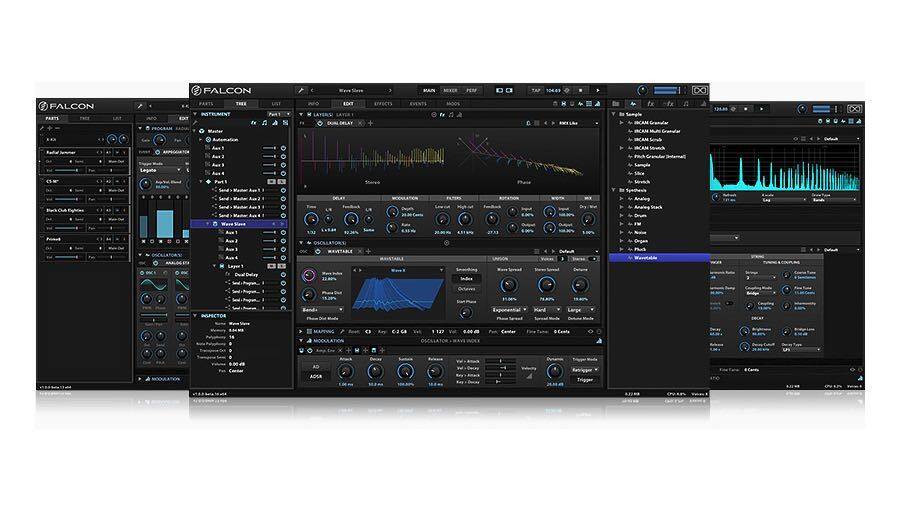Open the Large detune mode dropdown
Screen dimensions: 900x511
[580, 310]
